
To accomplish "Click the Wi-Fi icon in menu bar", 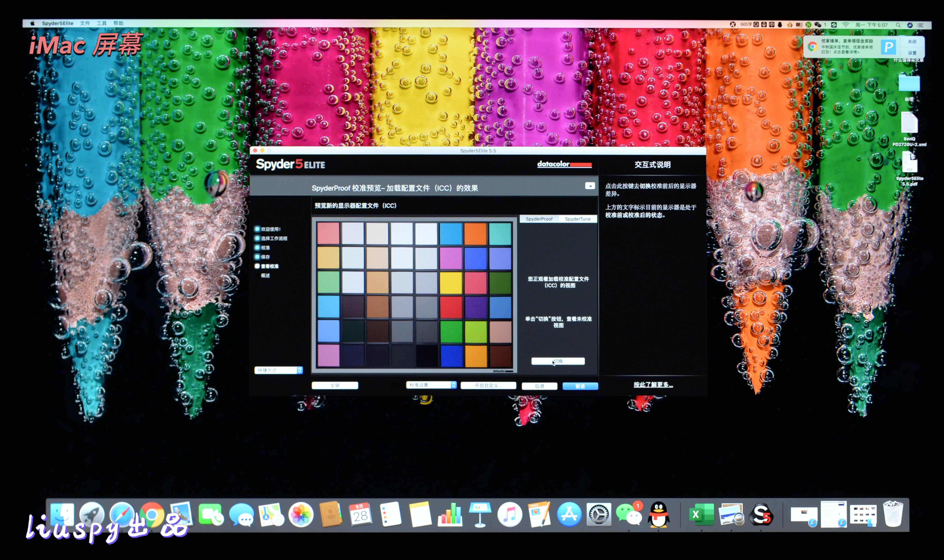I will point(846,25).
